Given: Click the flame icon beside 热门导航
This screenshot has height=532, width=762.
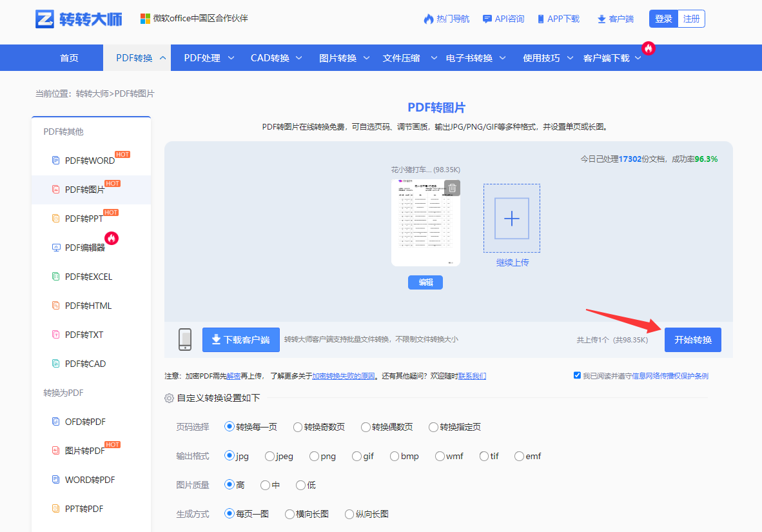Looking at the screenshot, I should coord(429,19).
